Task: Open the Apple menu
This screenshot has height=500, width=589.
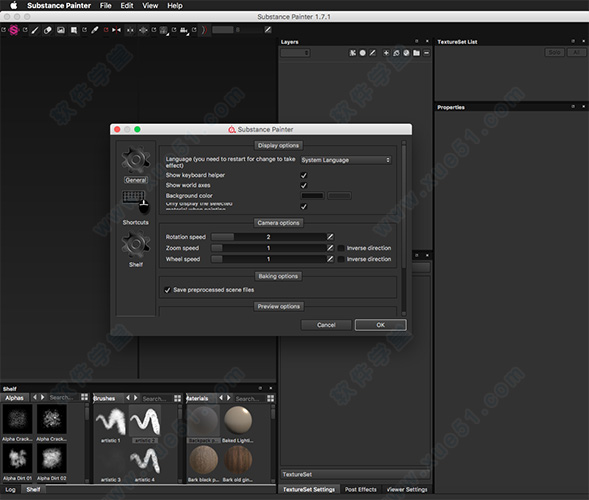Action: pyautogui.click(x=14, y=5)
